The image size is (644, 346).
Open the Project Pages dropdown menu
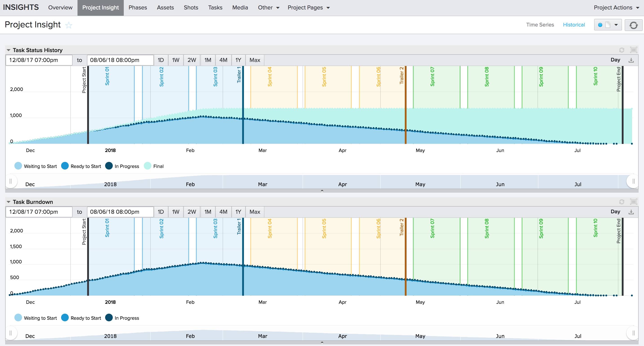(308, 7)
